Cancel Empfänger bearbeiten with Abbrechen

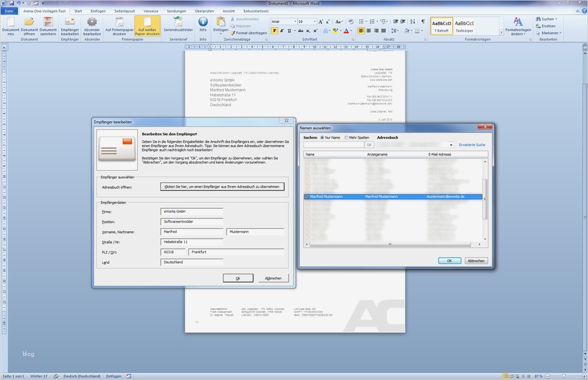click(273, 278)
